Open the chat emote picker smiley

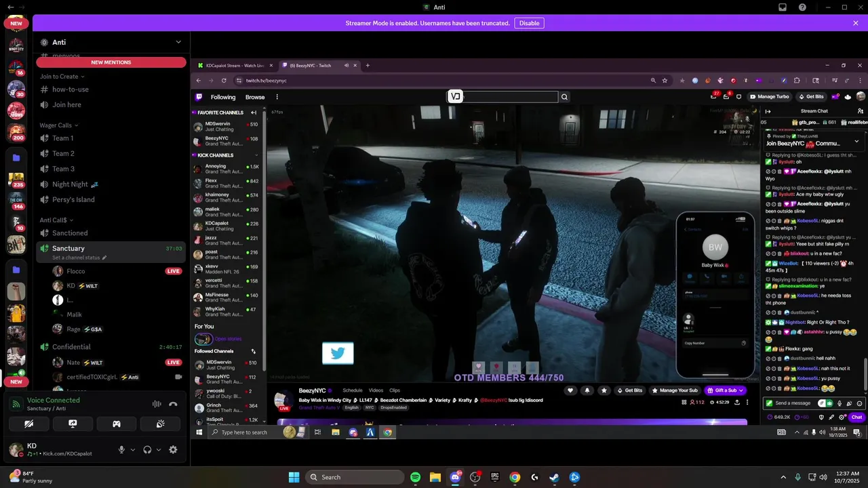pos(859,403)
